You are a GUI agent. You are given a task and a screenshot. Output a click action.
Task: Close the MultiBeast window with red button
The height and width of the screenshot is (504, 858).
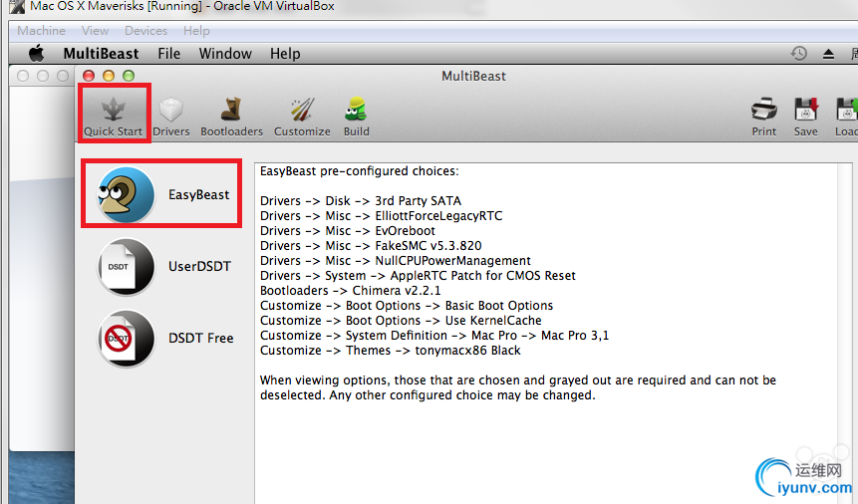89,76
